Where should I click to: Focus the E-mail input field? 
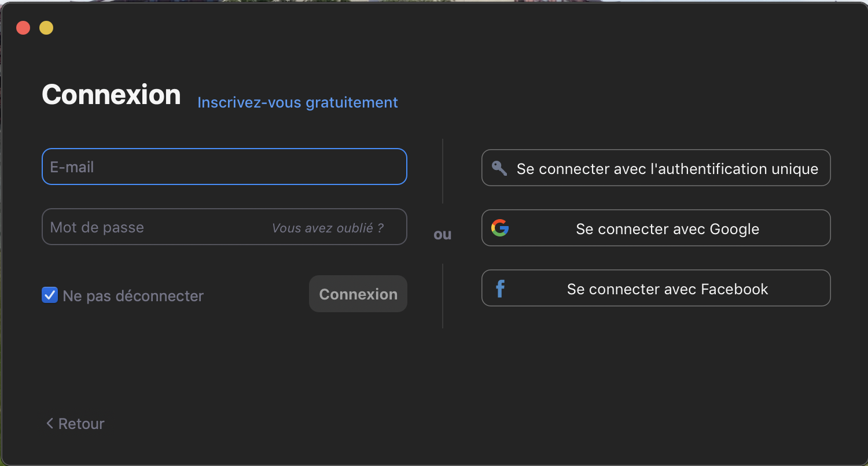(x=224, y=167)
